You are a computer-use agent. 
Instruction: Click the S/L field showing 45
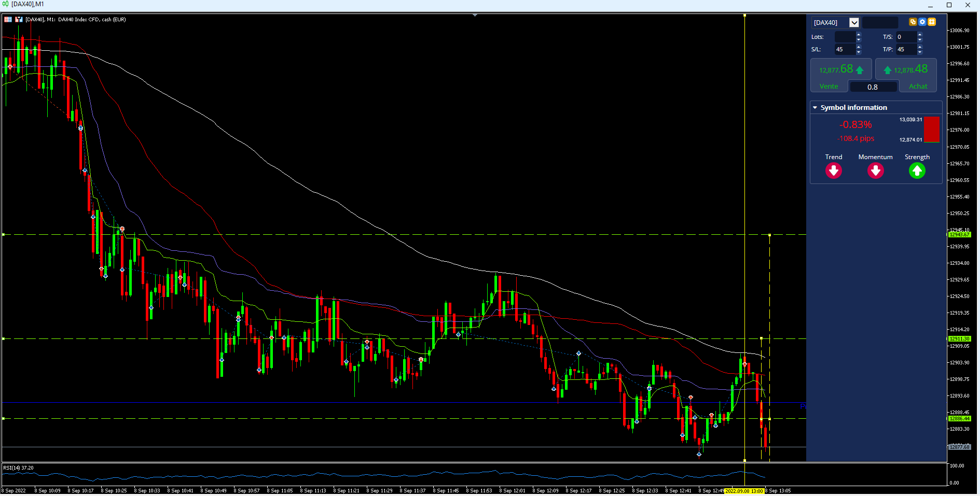(x=845, y=49)
